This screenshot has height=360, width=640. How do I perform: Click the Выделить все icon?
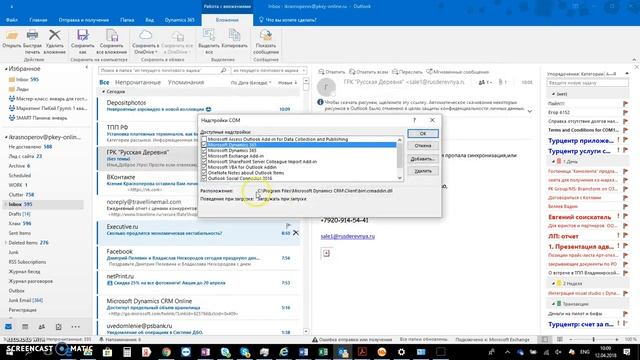(209, 36)
